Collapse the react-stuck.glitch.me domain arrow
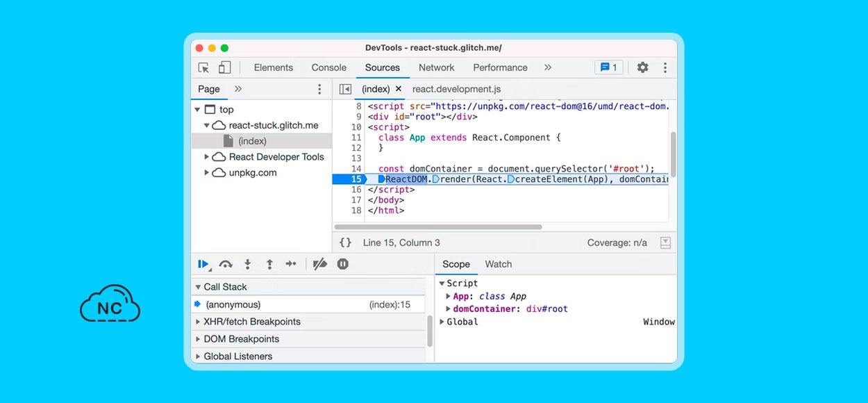The image size is (868, 403). (x=207, y=126)
